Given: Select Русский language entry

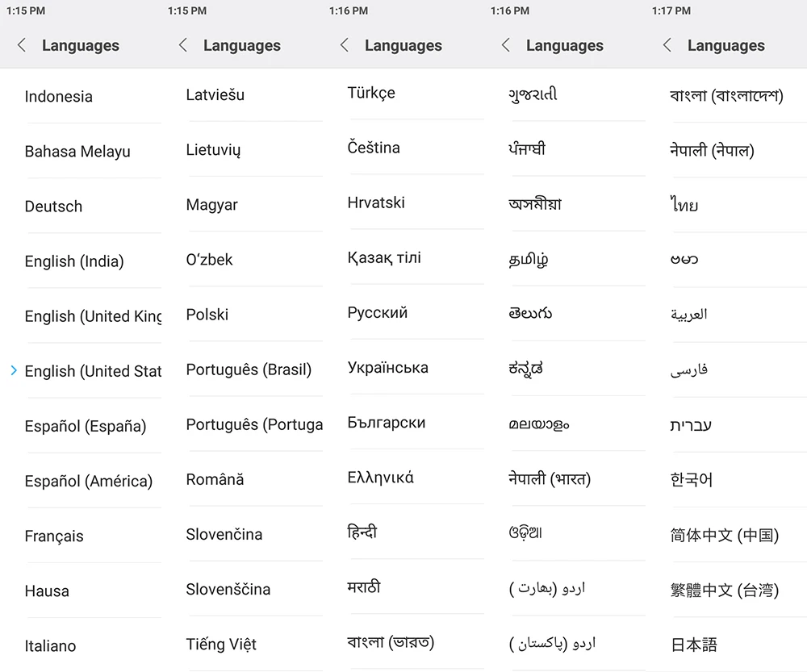Looking at the screenshot, I should [x=377, y=312].
